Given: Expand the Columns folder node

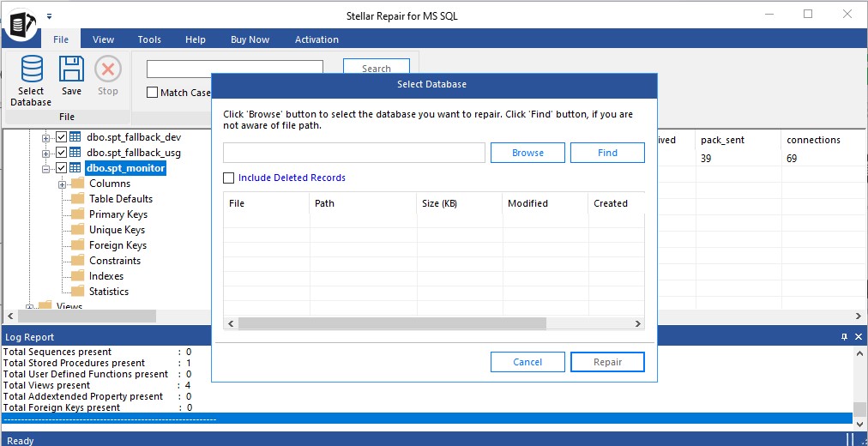Looking at the screenshot, I should coord(62,184).
